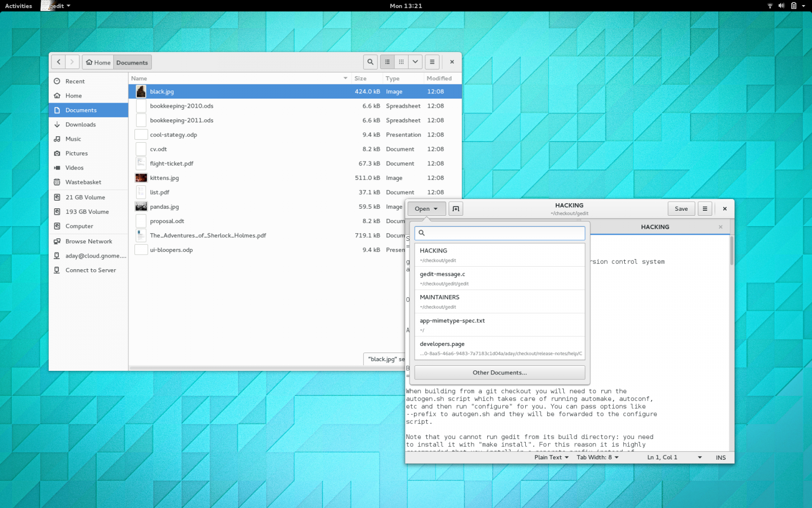Create new document tab in gedit
Image resolution: width=812 pixels, height=508 pixels.
tap(456, 209)
